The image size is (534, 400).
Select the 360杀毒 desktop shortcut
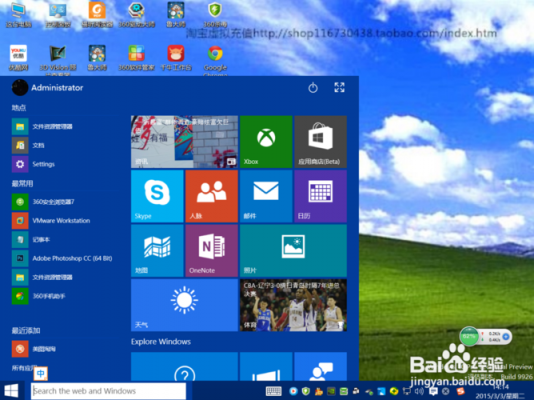click(x=215, y=15)
